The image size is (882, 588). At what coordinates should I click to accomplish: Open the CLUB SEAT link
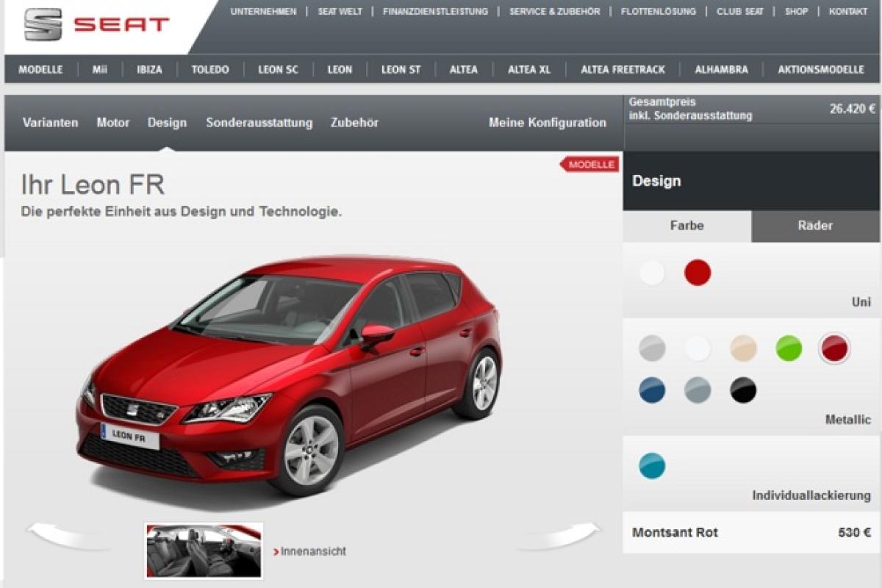coord(740,12)
